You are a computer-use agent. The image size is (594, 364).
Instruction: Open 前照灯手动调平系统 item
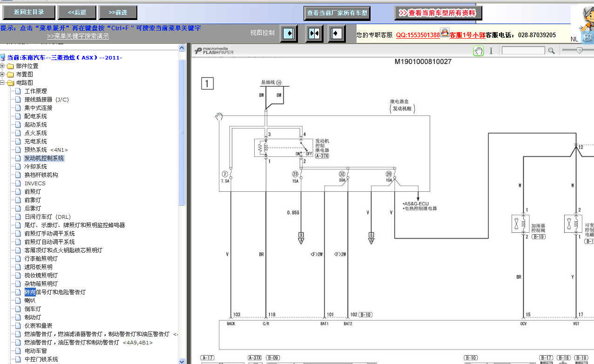click(x=49, y=234)
